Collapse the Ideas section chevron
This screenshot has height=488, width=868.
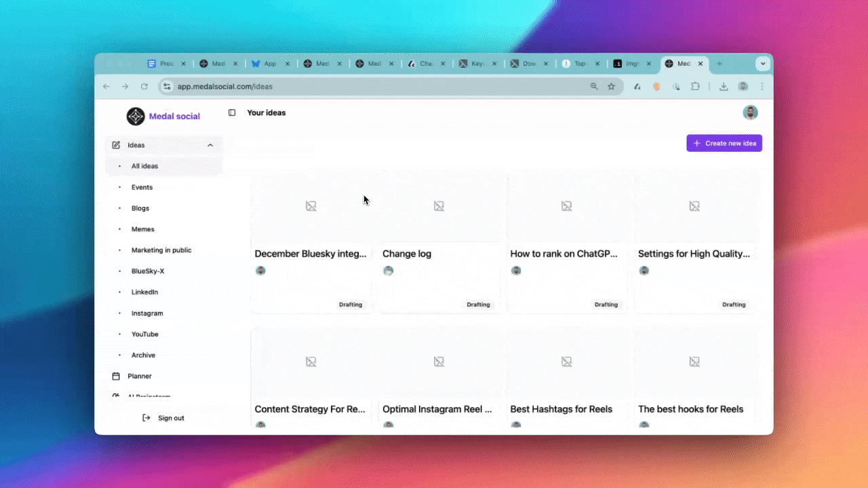tap(210, 145)
